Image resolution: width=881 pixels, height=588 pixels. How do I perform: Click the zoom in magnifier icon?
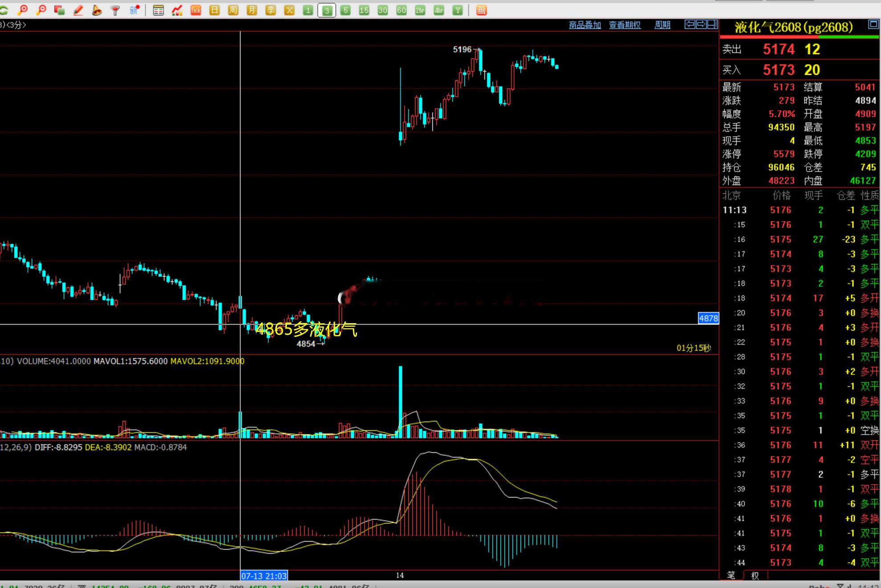click(x=23, y=10)
